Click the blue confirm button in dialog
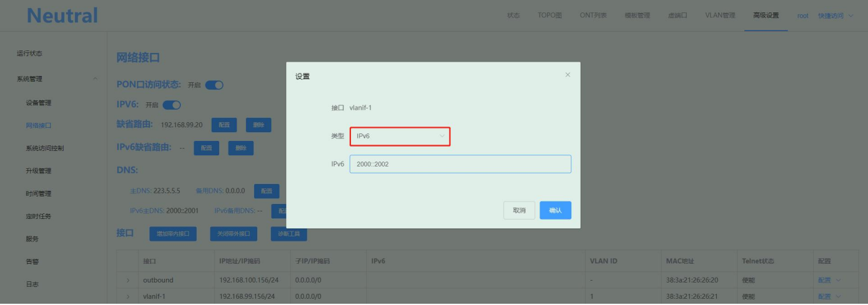 (555, 210)
